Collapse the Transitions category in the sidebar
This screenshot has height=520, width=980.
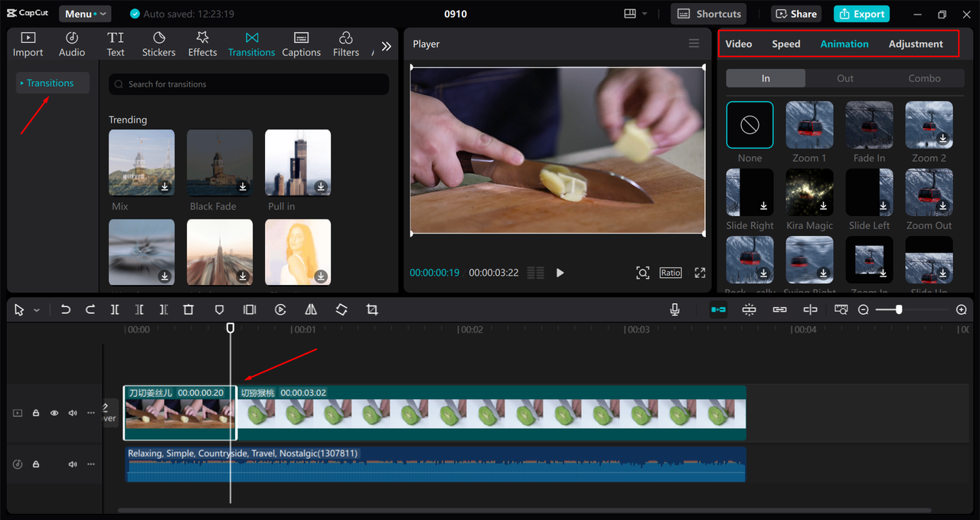point(52,83)
